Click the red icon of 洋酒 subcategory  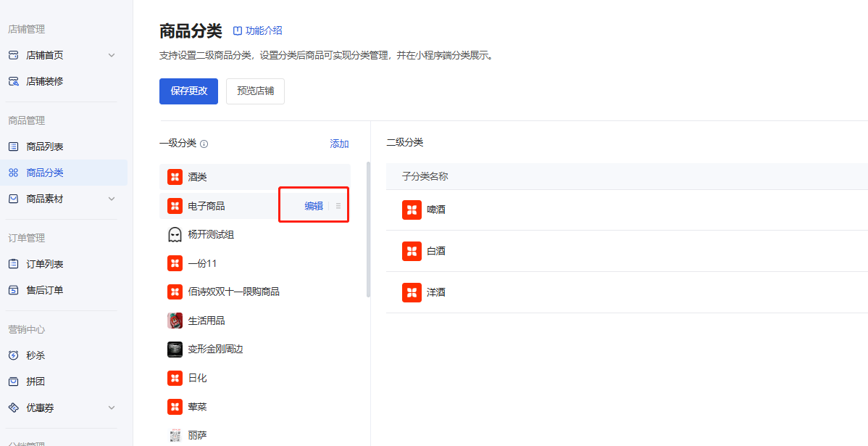(412, 292)
